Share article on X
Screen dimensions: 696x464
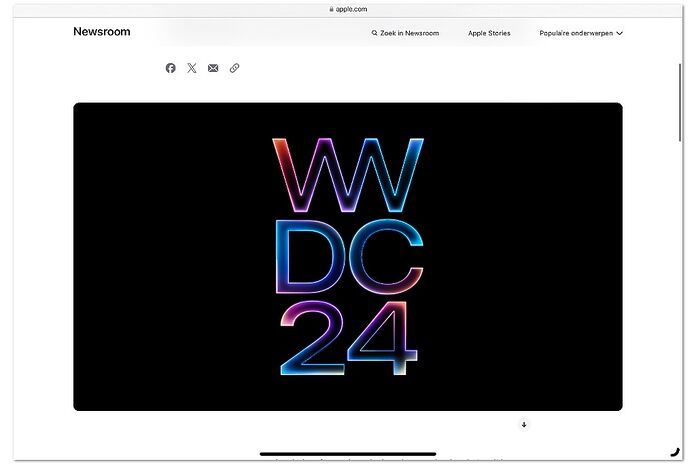coord(192,68)
